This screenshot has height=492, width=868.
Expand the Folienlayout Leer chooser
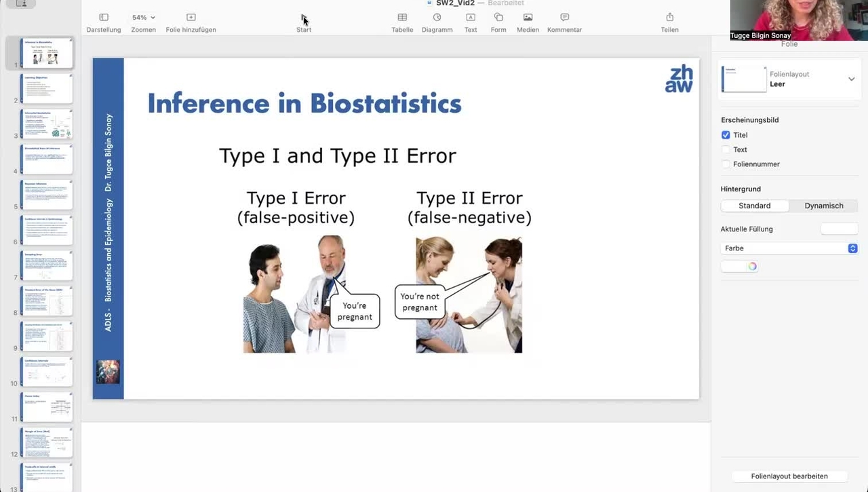coord(851,79)
